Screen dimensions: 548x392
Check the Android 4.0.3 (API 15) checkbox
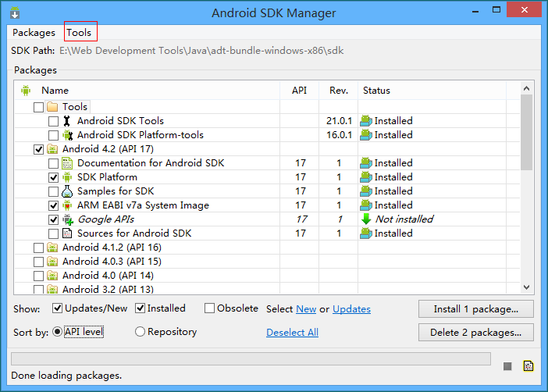(x=38, y=262)
